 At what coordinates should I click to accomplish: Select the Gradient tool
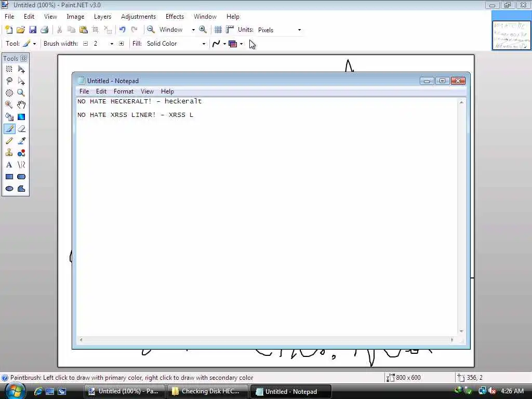click(21, 117)
